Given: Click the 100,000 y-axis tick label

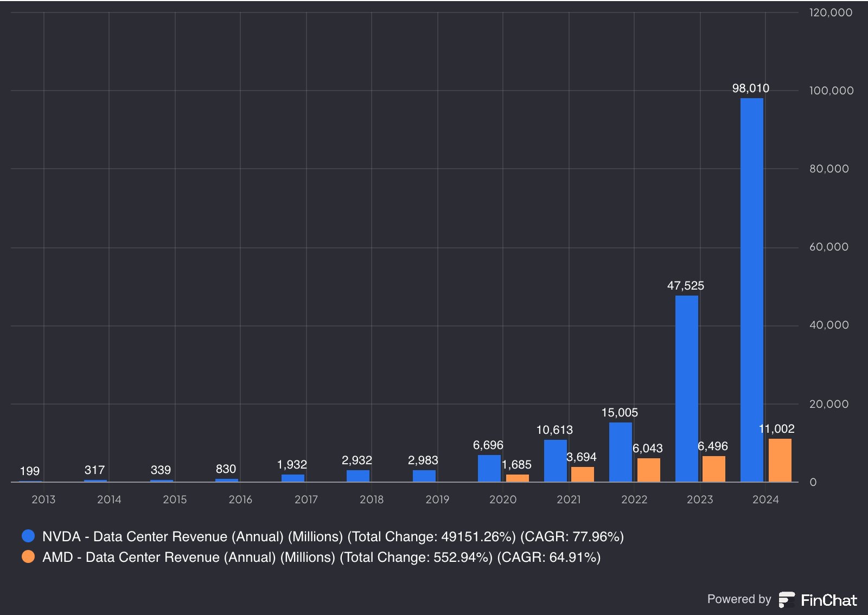Looking at the screenshot, I should pyautogui.click(x=831, y=91).
